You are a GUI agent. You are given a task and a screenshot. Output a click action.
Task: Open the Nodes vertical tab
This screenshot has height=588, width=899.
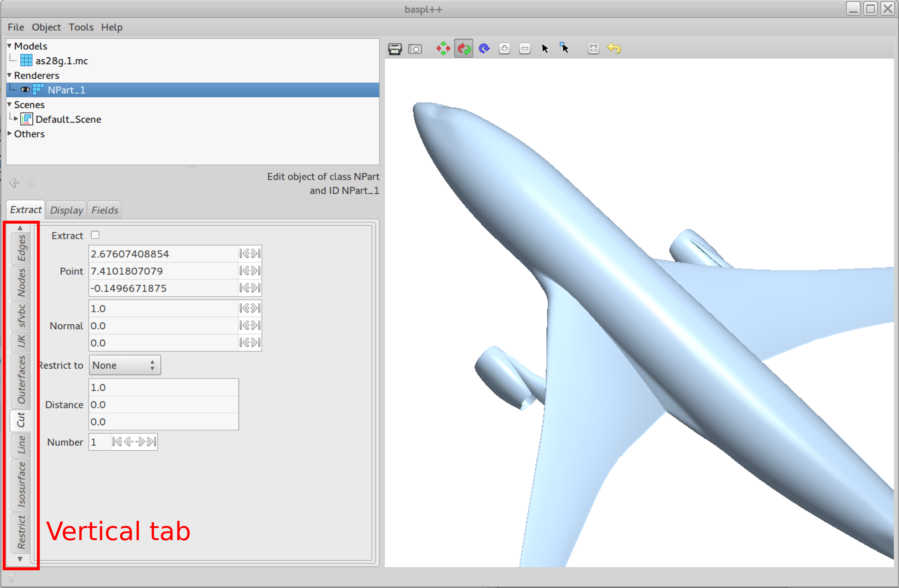coord(21,283)
